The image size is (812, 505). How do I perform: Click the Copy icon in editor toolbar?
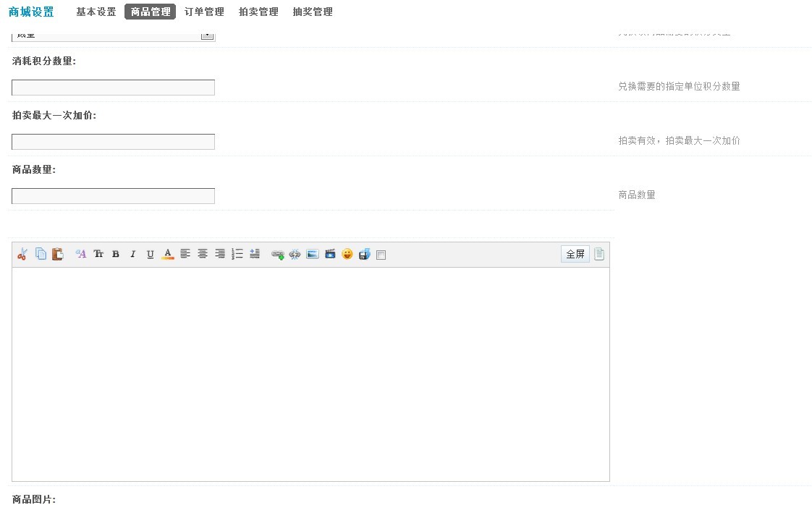click(41, 254)
